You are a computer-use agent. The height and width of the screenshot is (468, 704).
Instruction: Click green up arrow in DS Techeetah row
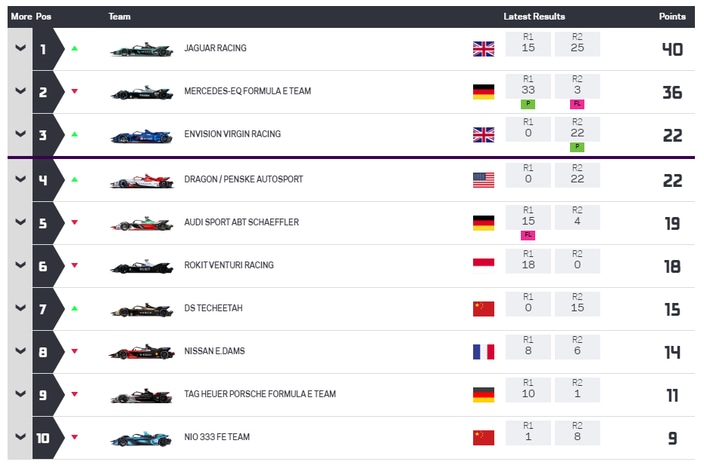click(x=75, y=308)
